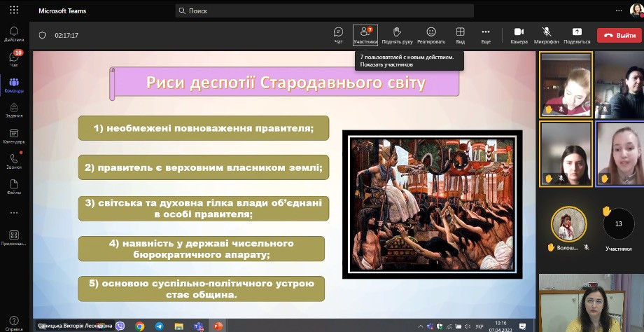
Task: Open Google Chrome from the taskbar
Action: click(139, 326)
